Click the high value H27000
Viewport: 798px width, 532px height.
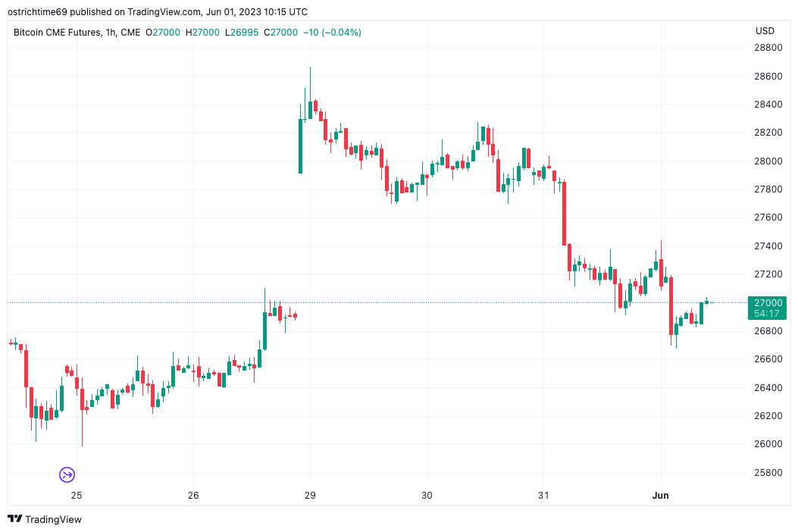coord(203,33)
